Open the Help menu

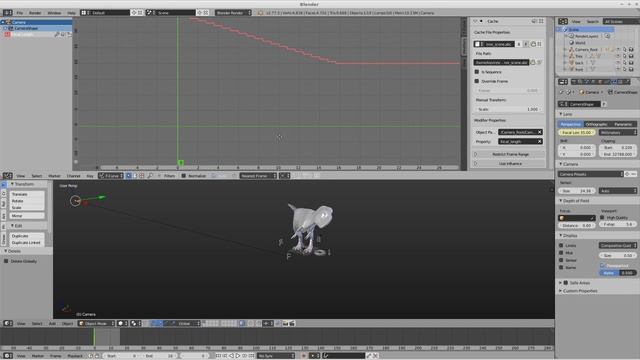click(71, 13)
